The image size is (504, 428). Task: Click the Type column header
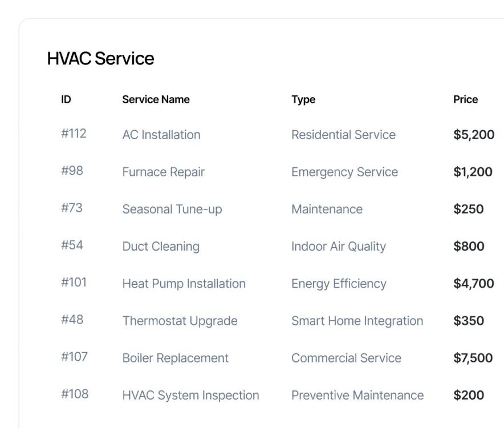[303, 99]
